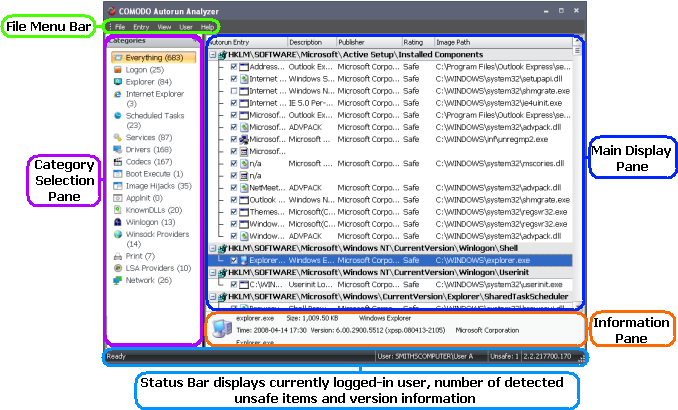Click the Logon category icon

118,70
